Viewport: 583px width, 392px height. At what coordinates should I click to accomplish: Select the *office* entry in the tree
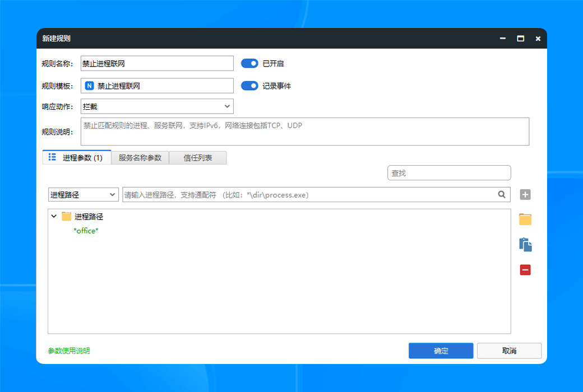coord(86,231)
